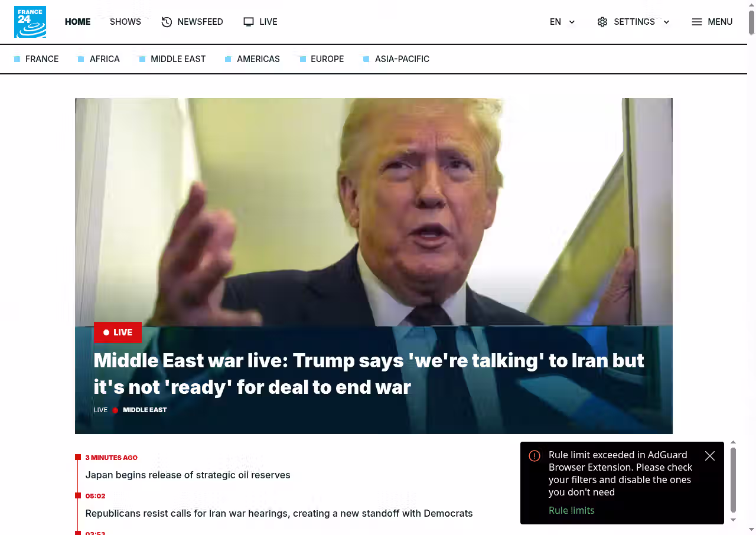
Task: Click the AdGuard warning alert icon
Action: coord(535,456)
